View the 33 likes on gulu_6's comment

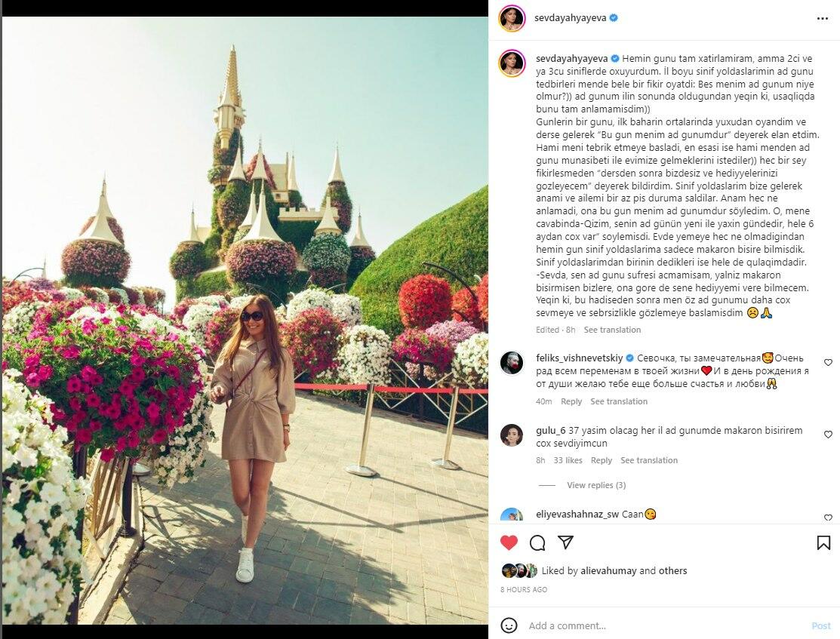click(568, 460)
